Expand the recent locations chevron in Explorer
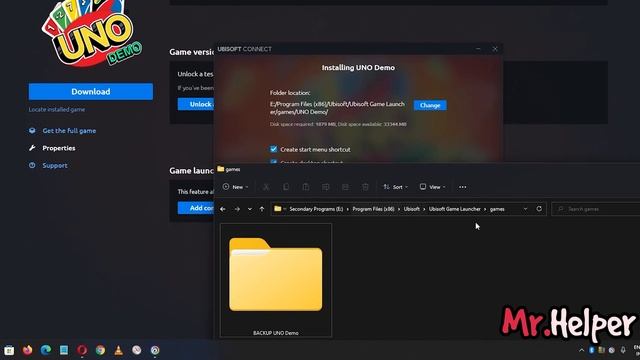The height and width of the screenshot is (360, 640). pos(250,209)
